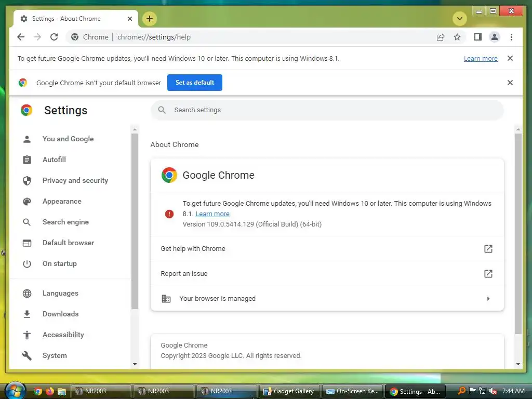The width and height of the screenshot is (532, 399).
Task: Open Get help with Chrome row
Action: click(327, 249)
